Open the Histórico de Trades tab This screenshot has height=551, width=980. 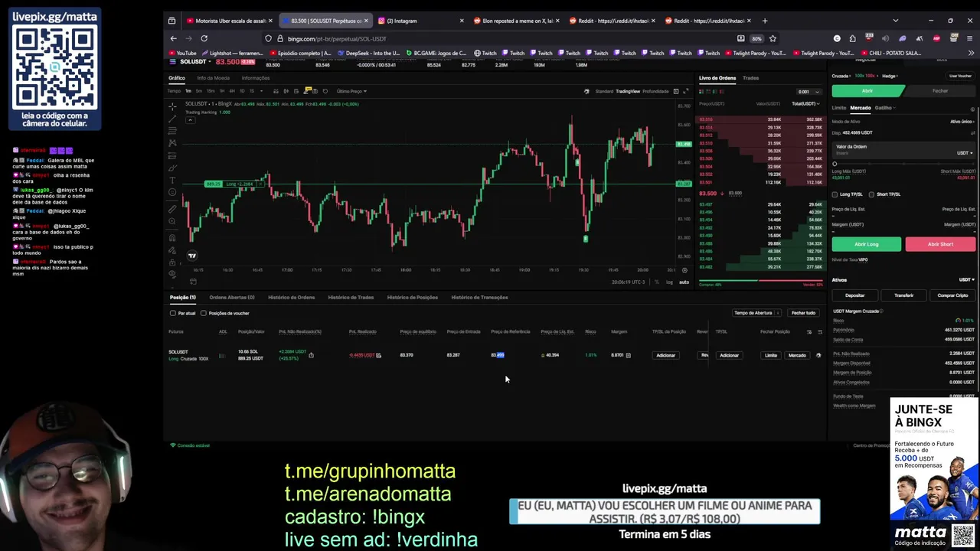[351, 297]
